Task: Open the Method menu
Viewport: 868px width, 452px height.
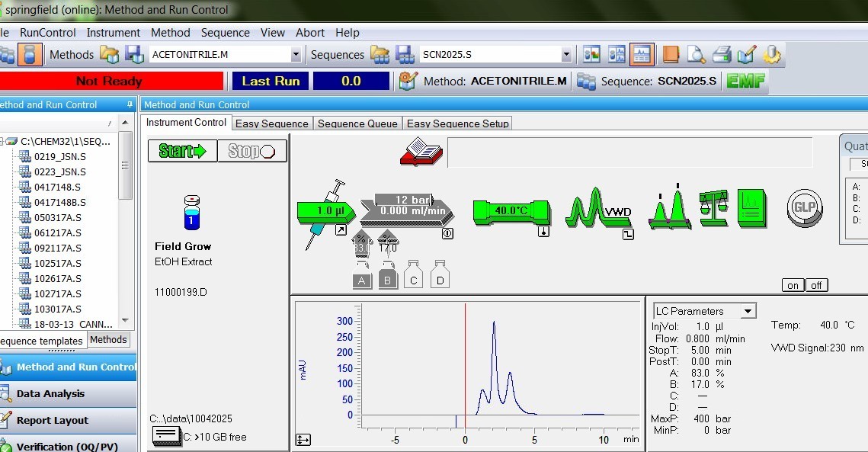Action: click(171, 33)
